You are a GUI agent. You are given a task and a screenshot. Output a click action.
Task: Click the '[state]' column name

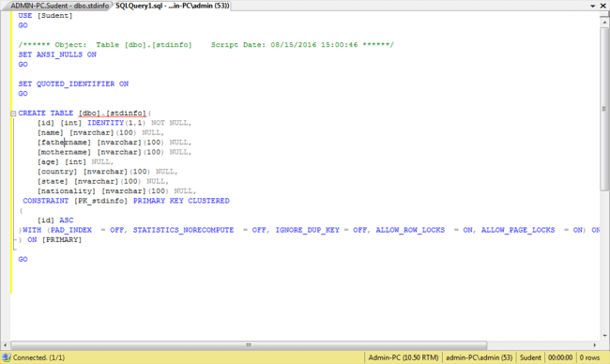53,181
